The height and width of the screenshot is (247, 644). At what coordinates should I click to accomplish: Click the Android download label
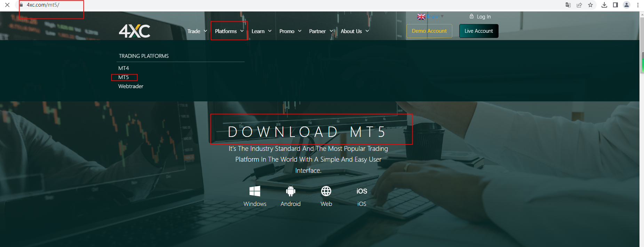pyautogui.click(x=291, y=204)
